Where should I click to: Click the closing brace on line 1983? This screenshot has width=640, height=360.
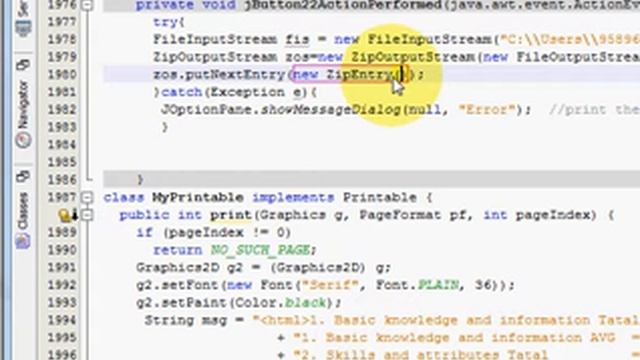[x=164, y=127]
